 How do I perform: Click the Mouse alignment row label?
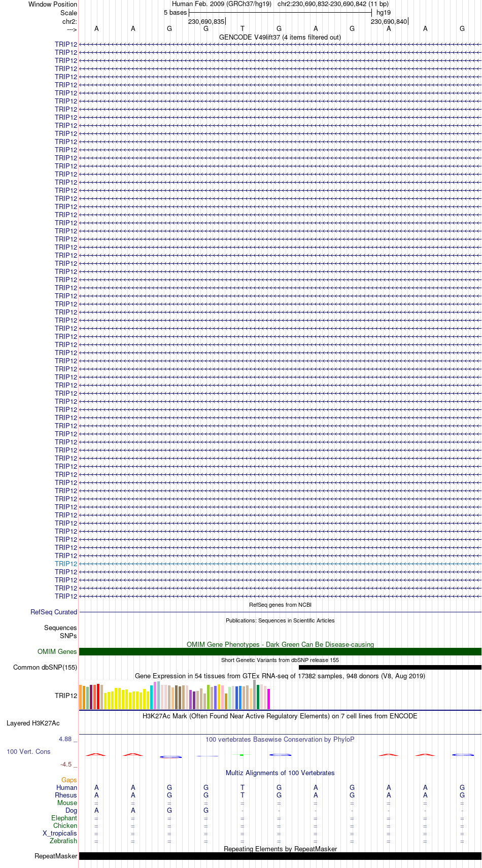[67, 803]
